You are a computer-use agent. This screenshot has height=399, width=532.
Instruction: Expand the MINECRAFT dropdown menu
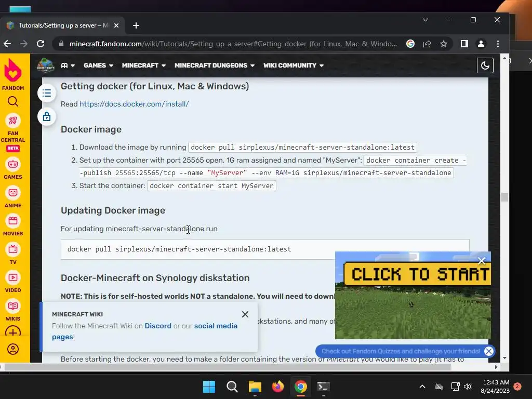(144, 65)
